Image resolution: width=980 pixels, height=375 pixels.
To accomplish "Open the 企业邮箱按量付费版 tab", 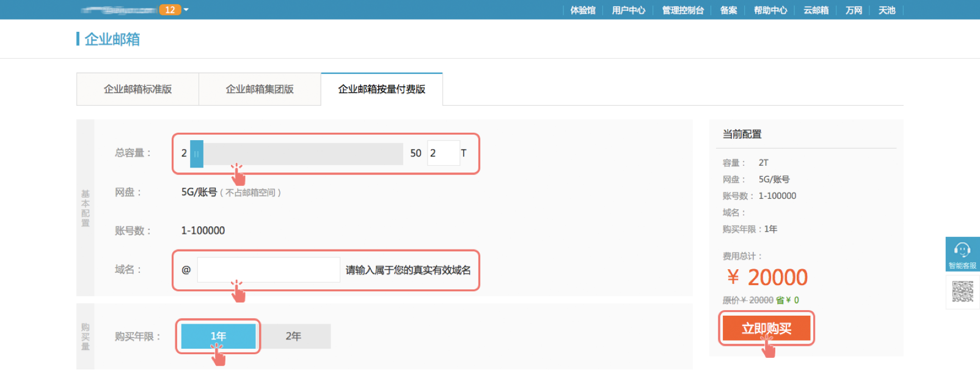I will [382, 89].
